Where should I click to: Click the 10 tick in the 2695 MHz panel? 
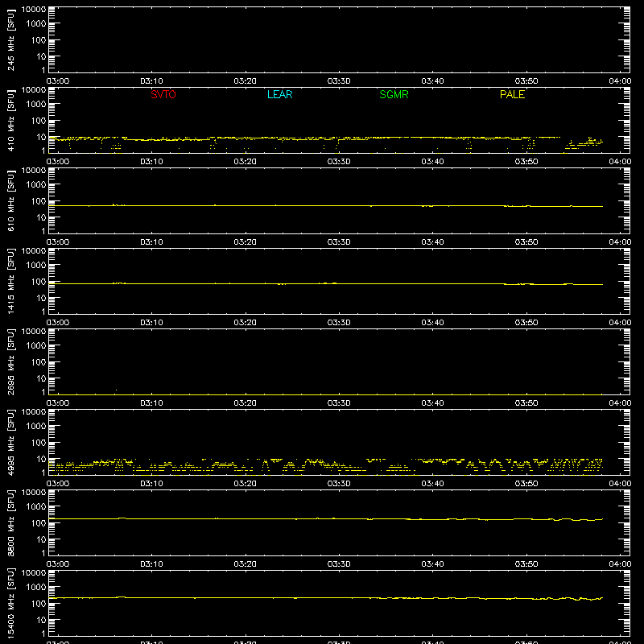41,378
